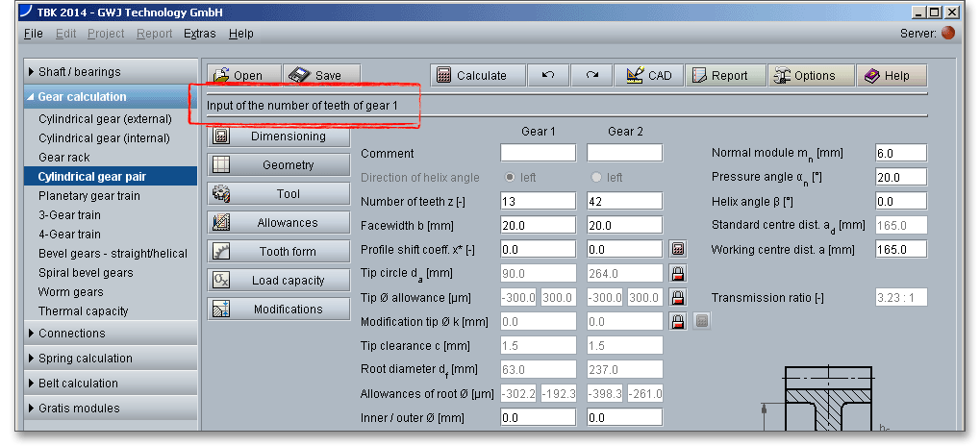Click calculator icon beside profile shift coefficient
The image size is (980, 446).
[x=677, y=249]
